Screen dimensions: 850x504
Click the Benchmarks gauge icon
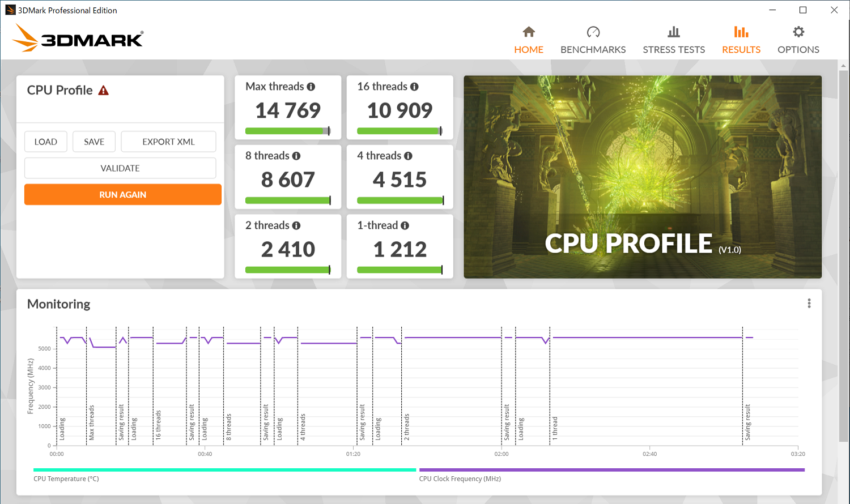pyautogui.click(x=593, y=32)
